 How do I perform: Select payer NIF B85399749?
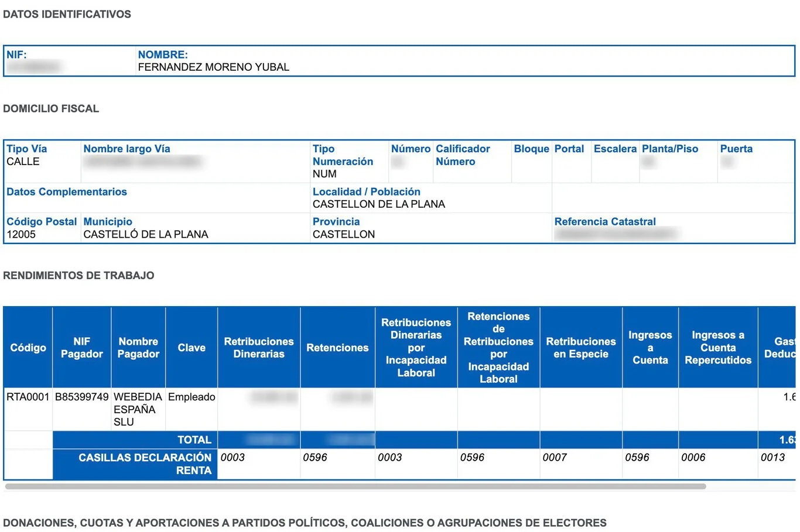coord(82,397)
